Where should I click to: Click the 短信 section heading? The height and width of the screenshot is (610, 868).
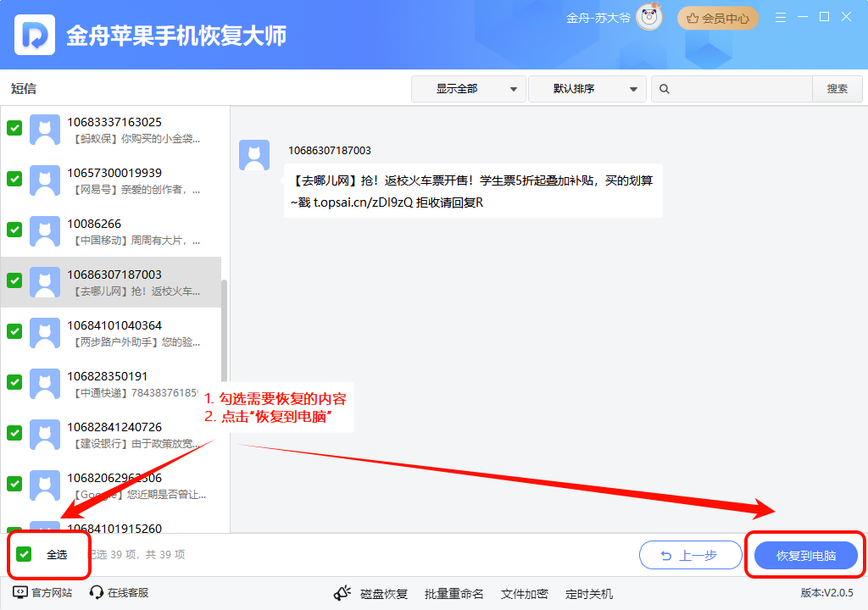coord(23,89)
